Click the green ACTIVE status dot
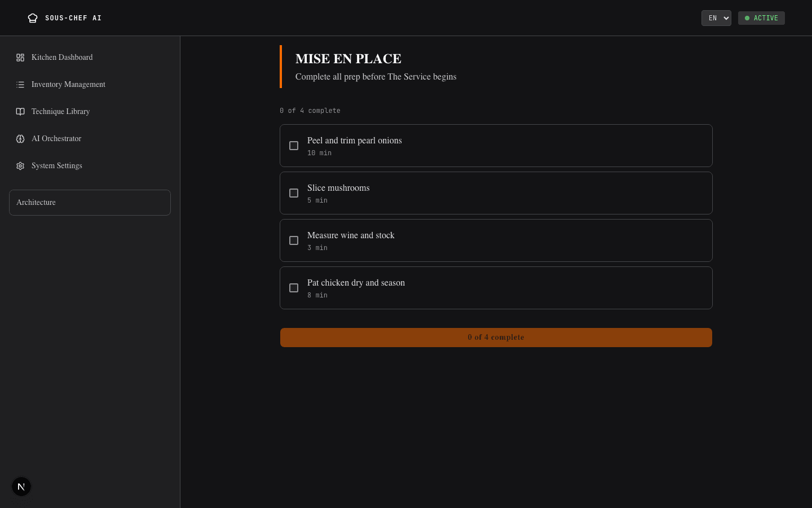The height and width of the screenshot is (508, 812). [747, 18]
